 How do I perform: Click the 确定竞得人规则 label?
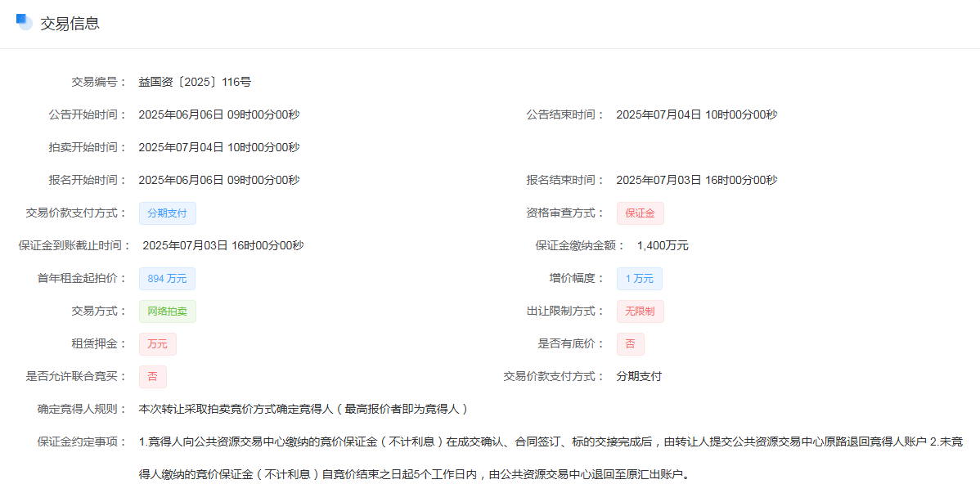click(x=82, y=409)
